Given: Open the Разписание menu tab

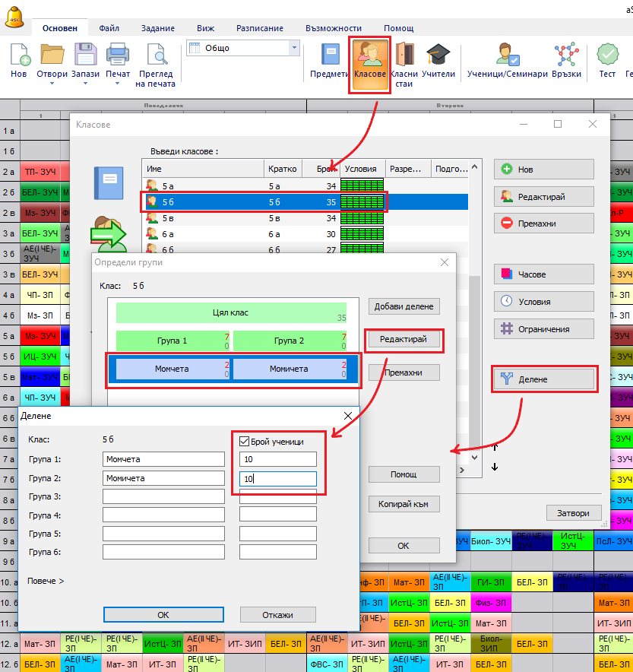Looking at the screenshot, I should click(260, 27).
